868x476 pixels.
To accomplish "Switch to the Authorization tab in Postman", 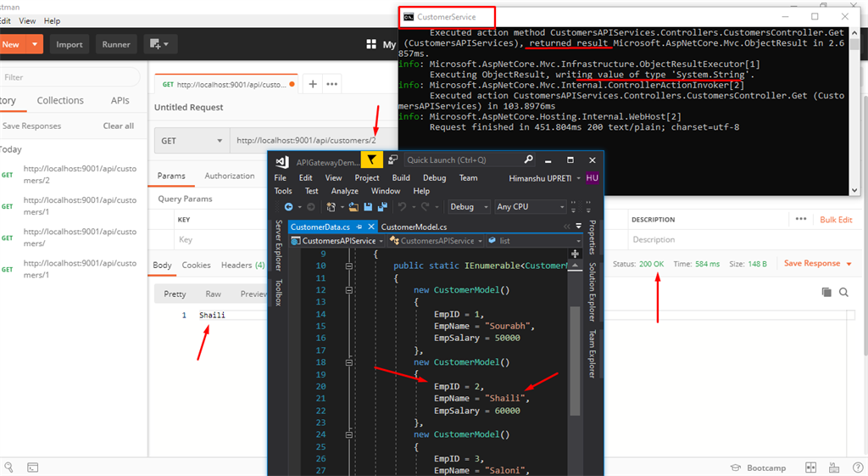I will pyautogui.click(x=229, y=176).
